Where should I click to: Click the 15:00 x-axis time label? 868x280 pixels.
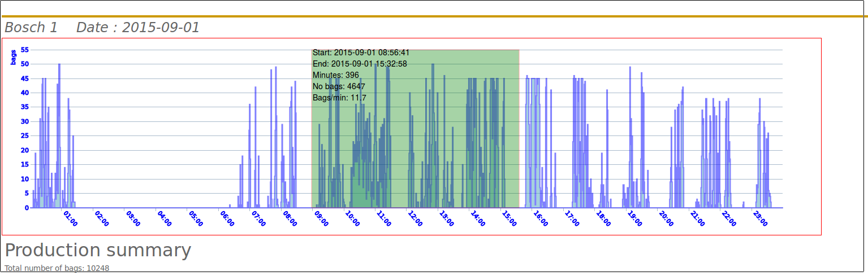coord(509,219)
